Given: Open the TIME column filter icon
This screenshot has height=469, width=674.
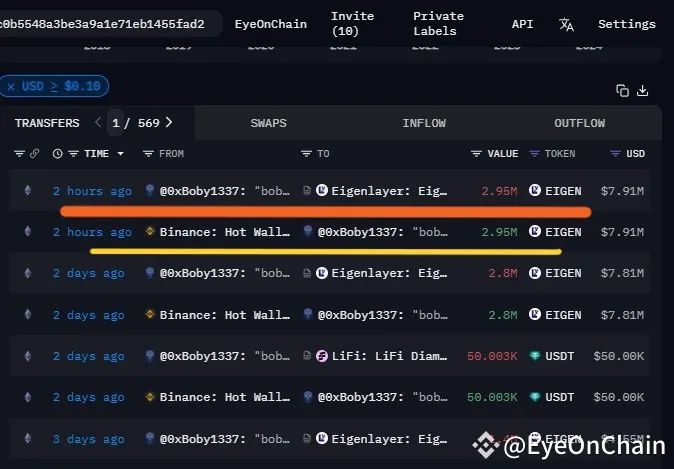Looking at the screenshot, I should 74,153.
